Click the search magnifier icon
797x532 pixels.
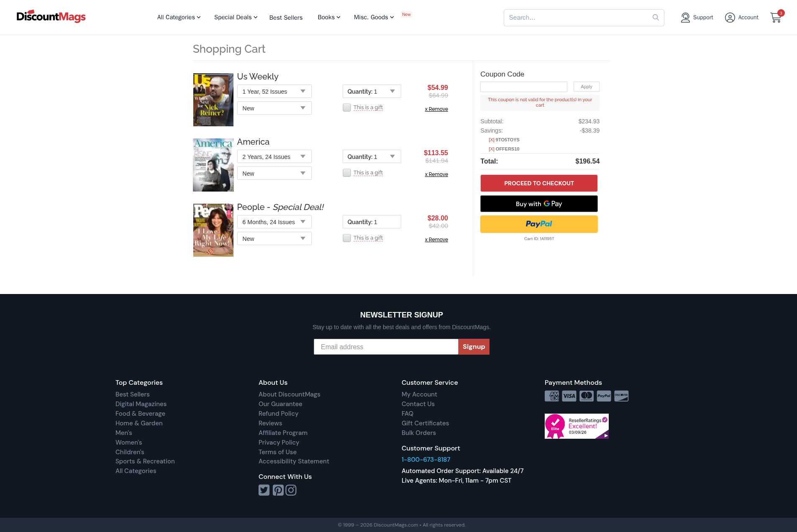pos(656,18)
